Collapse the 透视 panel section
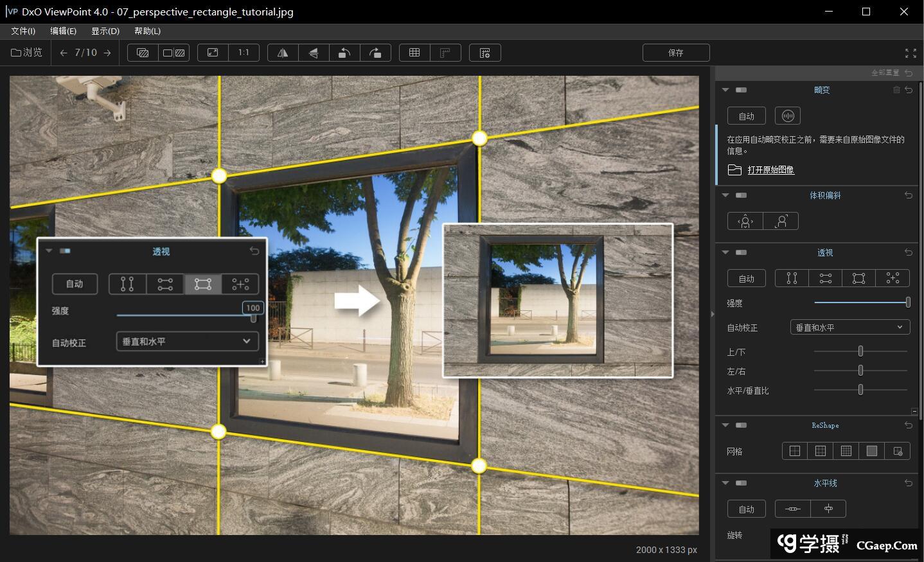Image resolution: width=924 pixels, height=562 pixels. (x=725, y=252)
